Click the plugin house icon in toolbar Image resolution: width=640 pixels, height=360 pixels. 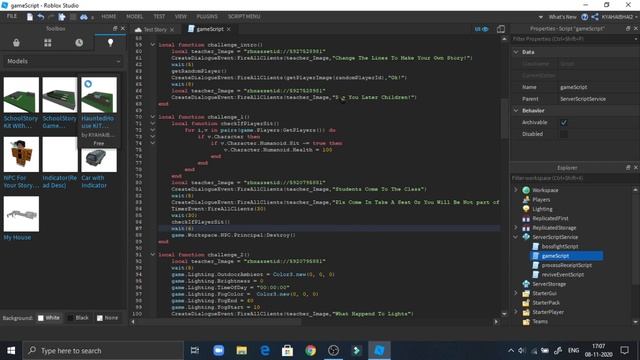62,17
